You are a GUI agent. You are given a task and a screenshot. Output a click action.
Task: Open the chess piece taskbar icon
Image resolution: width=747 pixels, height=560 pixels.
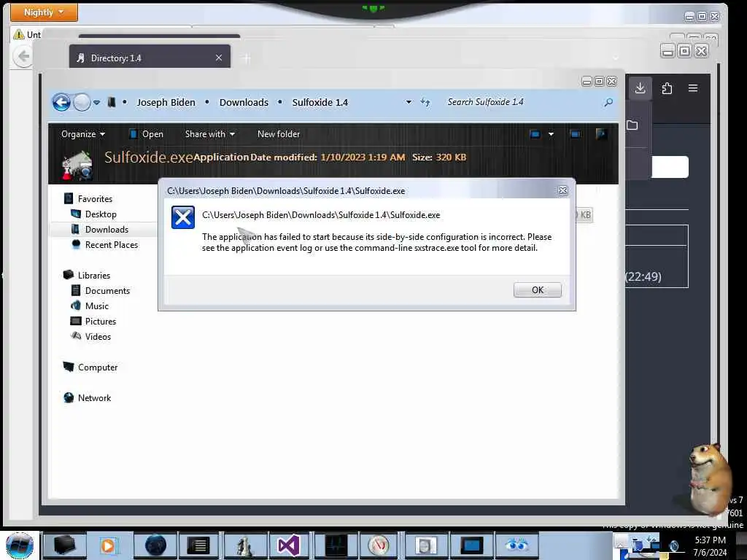point(246,545)
